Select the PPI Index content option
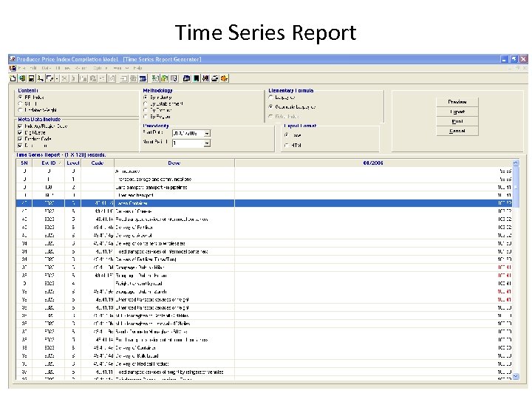 tap(21, 97)
